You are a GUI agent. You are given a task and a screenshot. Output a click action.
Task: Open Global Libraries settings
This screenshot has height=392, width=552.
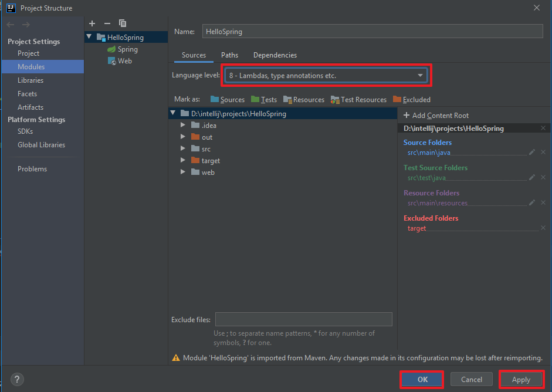click(41, 145)
